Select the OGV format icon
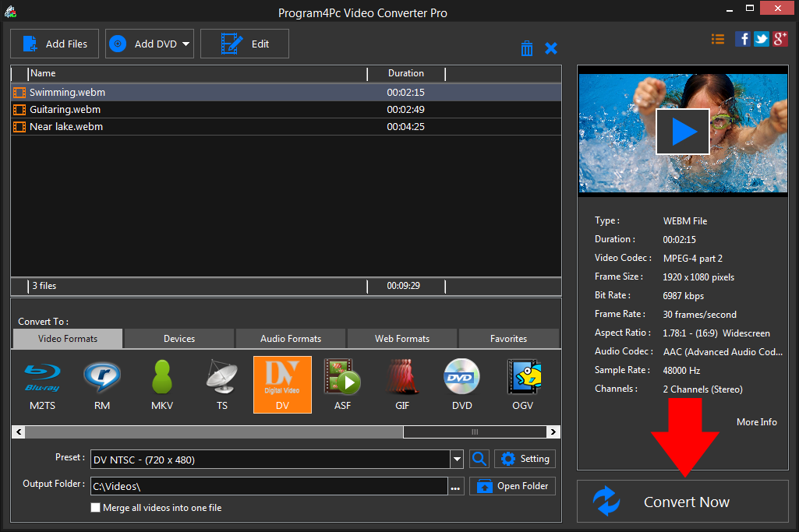 click(522, 384)
